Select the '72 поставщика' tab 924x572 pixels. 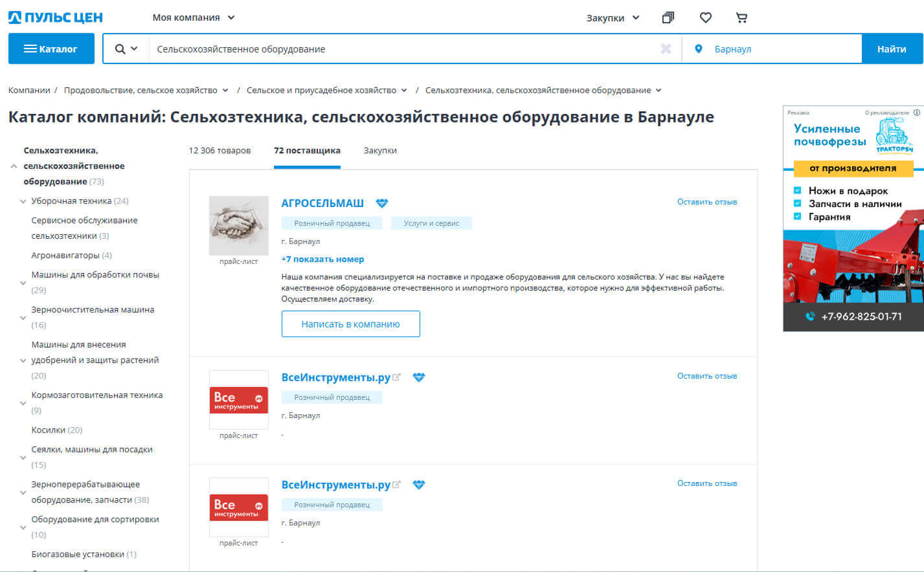[x=307, y=150]
